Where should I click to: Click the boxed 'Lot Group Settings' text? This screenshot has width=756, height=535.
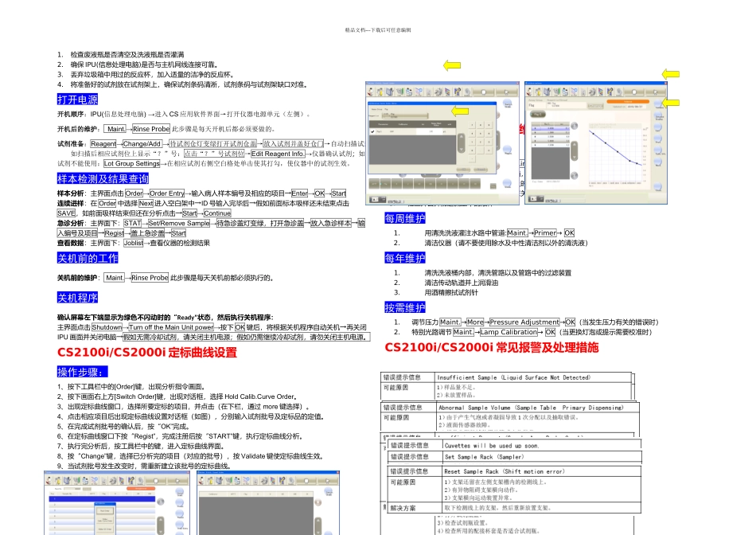(x=131, y=163)
